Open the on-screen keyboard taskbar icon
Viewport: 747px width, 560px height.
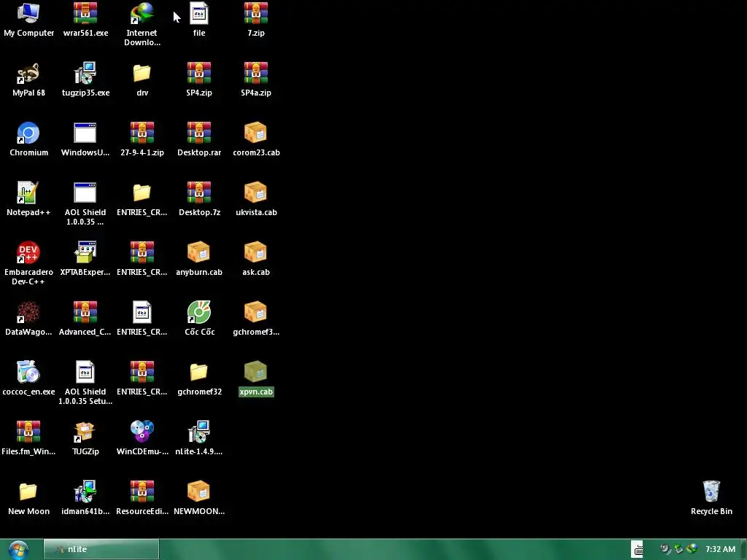tap(637, 549)
